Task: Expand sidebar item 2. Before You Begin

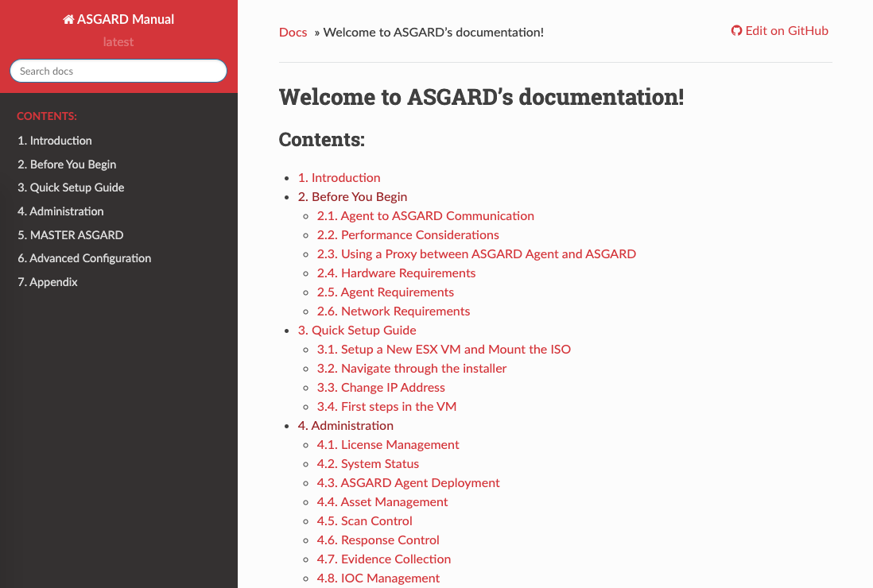Action: pyautogui.click(x=67, y=164)
